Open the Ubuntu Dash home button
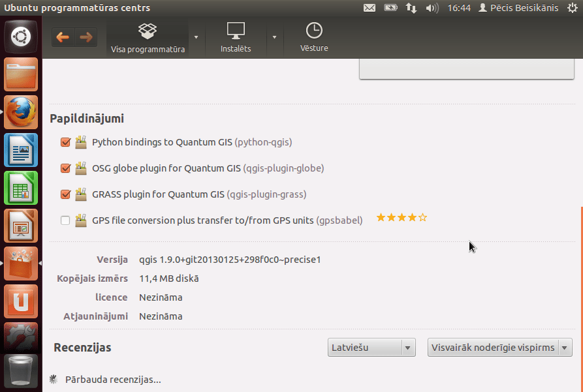583x392 pixels. [21, 37]
